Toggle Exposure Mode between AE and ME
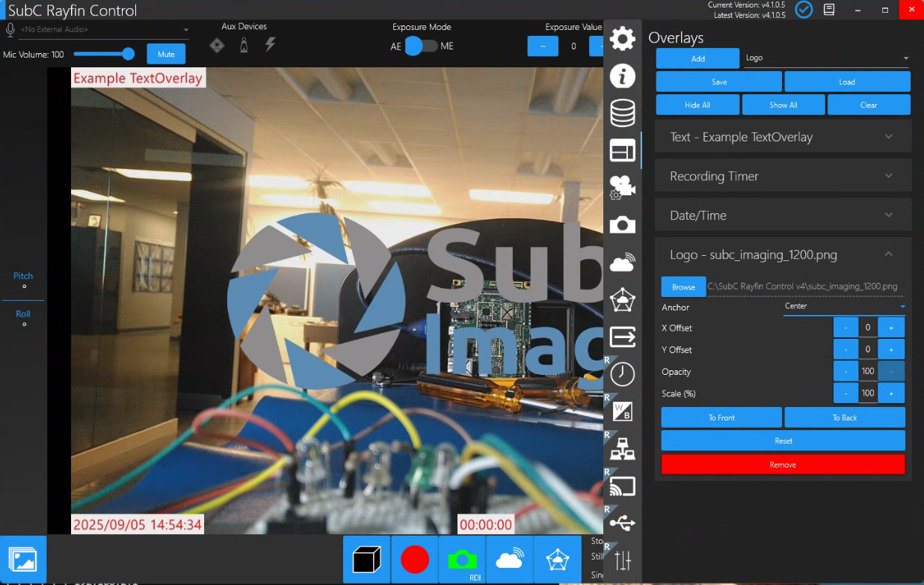This screenshot has width=924, height=585. coord(421,46)
